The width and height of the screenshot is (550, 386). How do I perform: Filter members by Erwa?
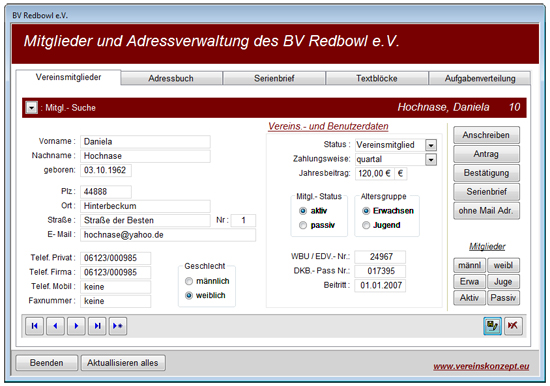coord(469,281)
